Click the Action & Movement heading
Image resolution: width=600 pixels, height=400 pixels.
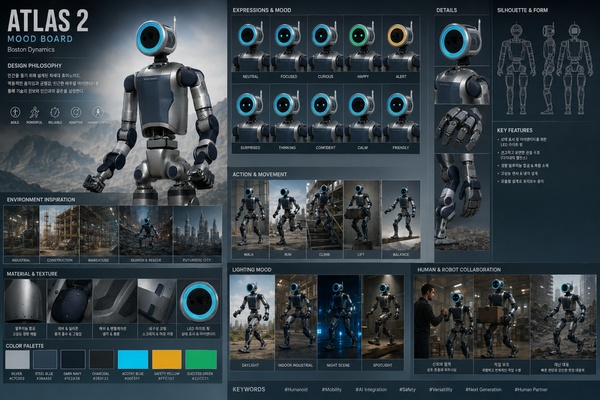259,174
